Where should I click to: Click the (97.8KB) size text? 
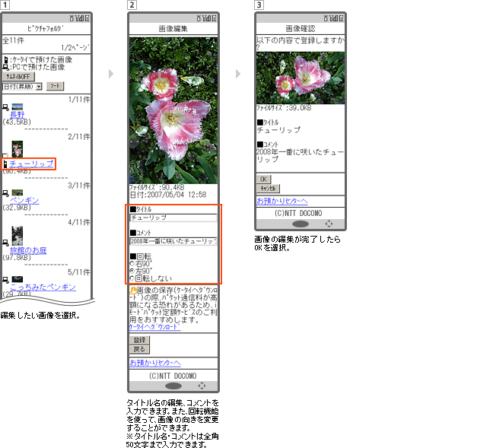[17, 258]
